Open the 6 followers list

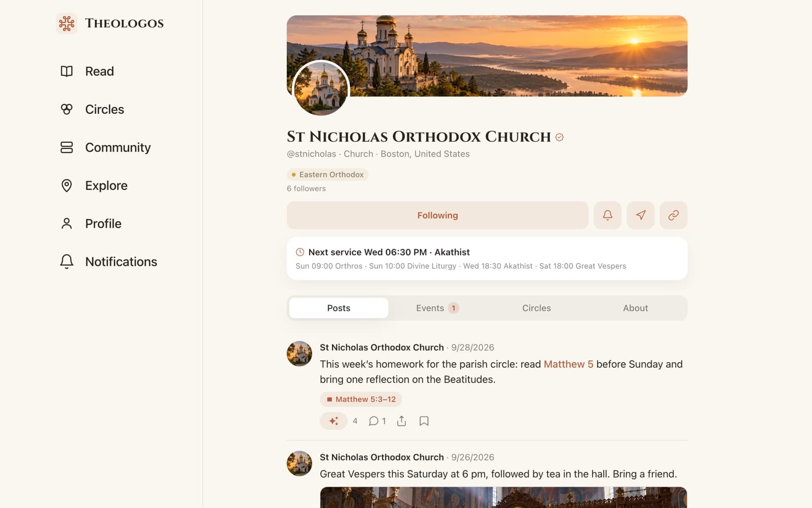pyautogui.click(x=306, y=188)
